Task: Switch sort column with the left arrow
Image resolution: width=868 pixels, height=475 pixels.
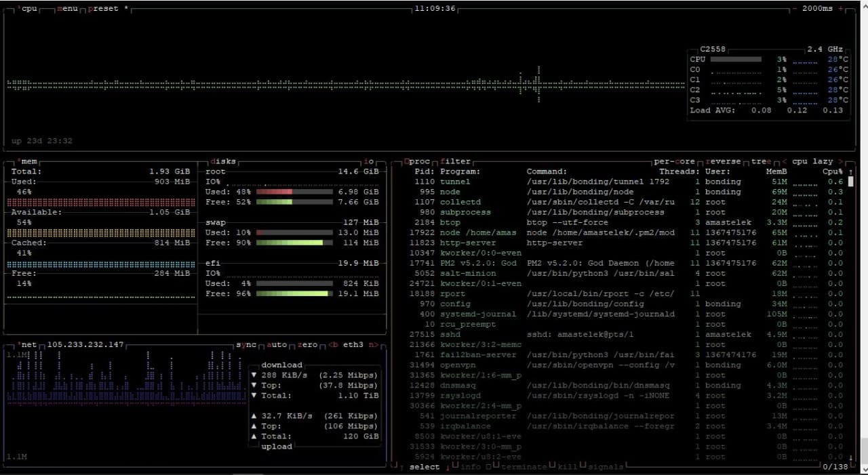Action: pos(784,161)
